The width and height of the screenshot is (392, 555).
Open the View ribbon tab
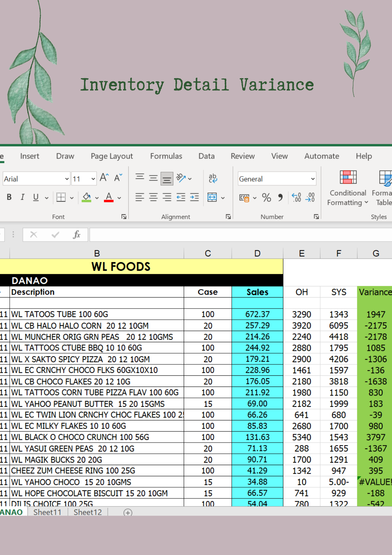point(279,156)
